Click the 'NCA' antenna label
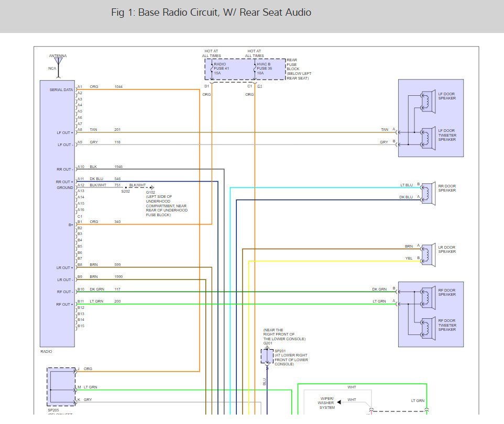 pos(52,68)
